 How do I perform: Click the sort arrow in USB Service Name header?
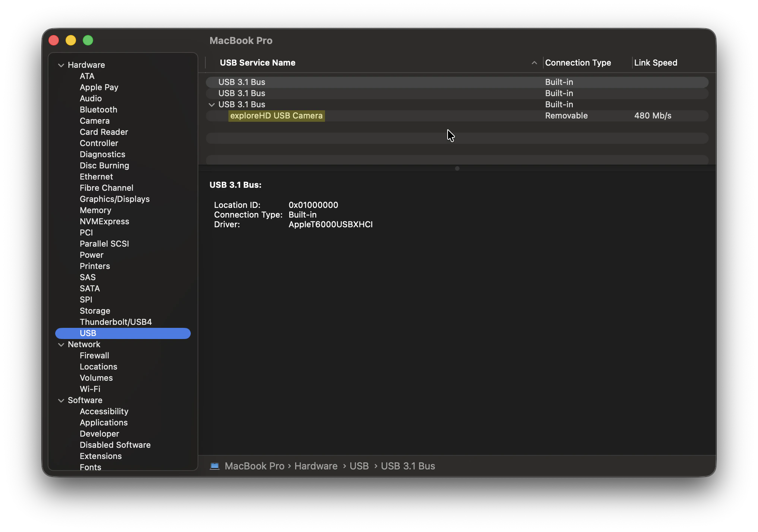(x=534, y=63)
